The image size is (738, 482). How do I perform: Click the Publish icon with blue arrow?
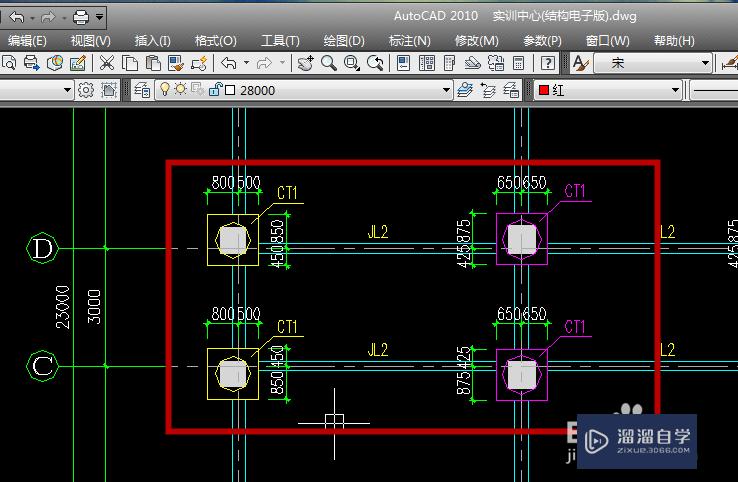coord(32,63)
